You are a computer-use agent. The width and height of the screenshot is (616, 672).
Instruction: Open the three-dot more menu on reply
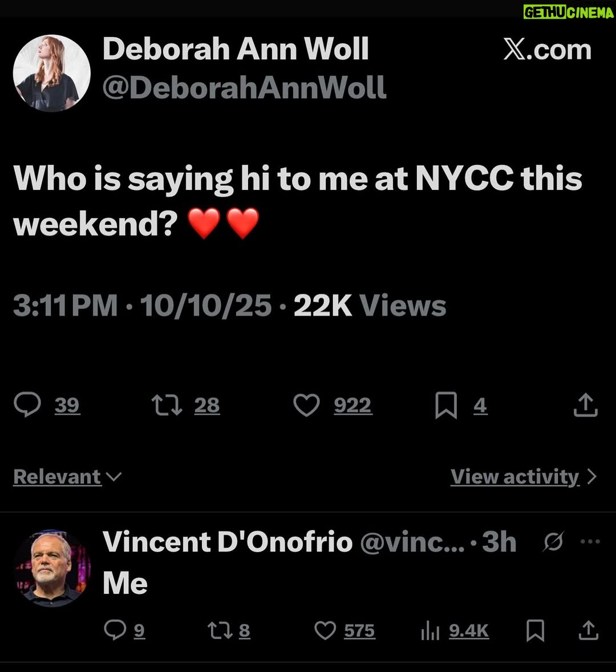pyautogui.click(x=590, y=541)
